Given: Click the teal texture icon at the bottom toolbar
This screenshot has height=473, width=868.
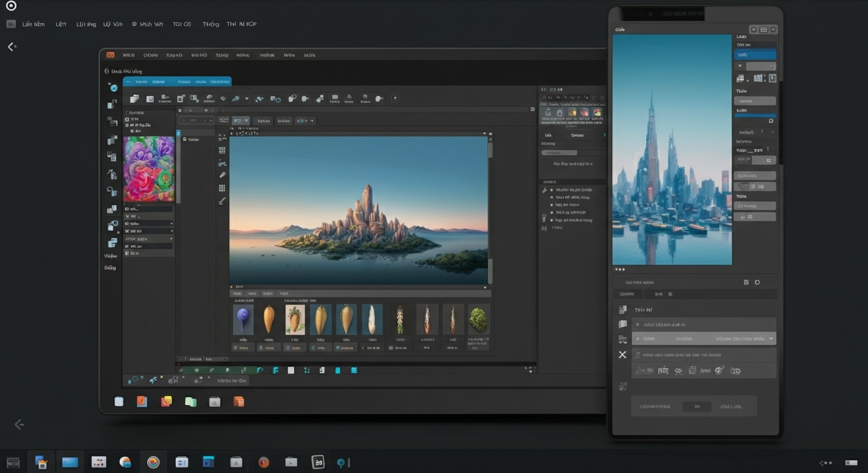Looking at the screenshot, I should tap(354, 370).
